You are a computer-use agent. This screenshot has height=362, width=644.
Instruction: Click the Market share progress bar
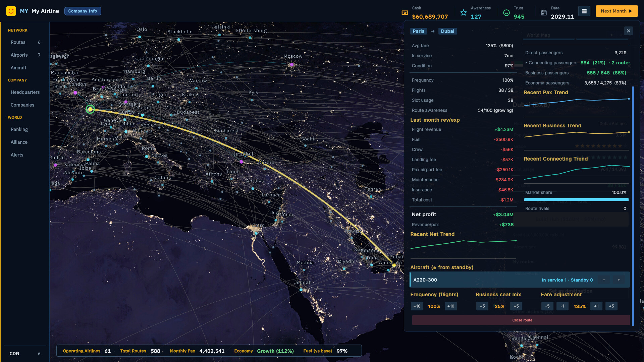pyautogui.click(x=576, y=200)
